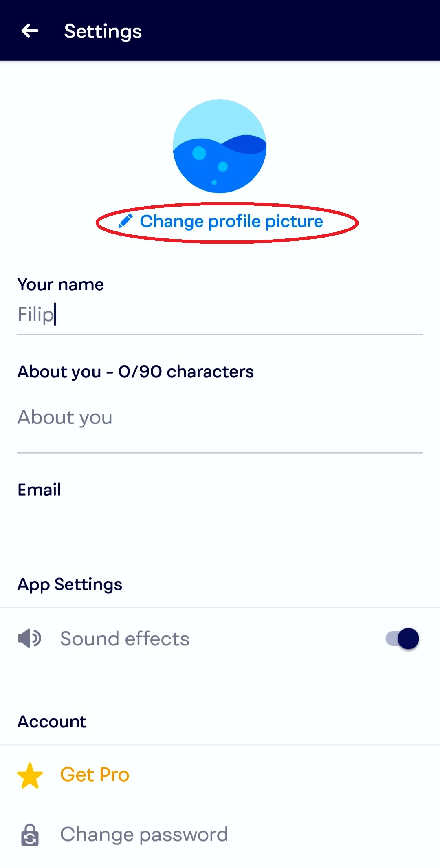Tap the speaker icon next to Sound effects
Image resolution: width=440 pixels, height=868 pixels.
[29, 638]
